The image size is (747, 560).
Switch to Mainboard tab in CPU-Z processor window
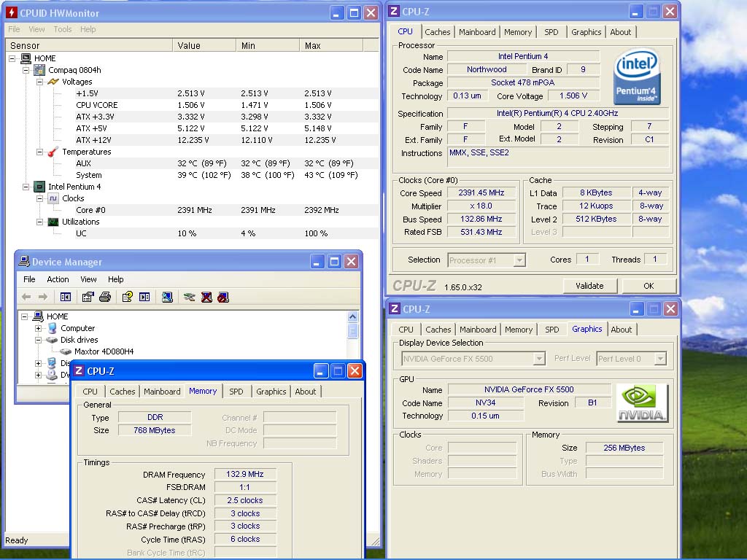click(x=477, y=32)
